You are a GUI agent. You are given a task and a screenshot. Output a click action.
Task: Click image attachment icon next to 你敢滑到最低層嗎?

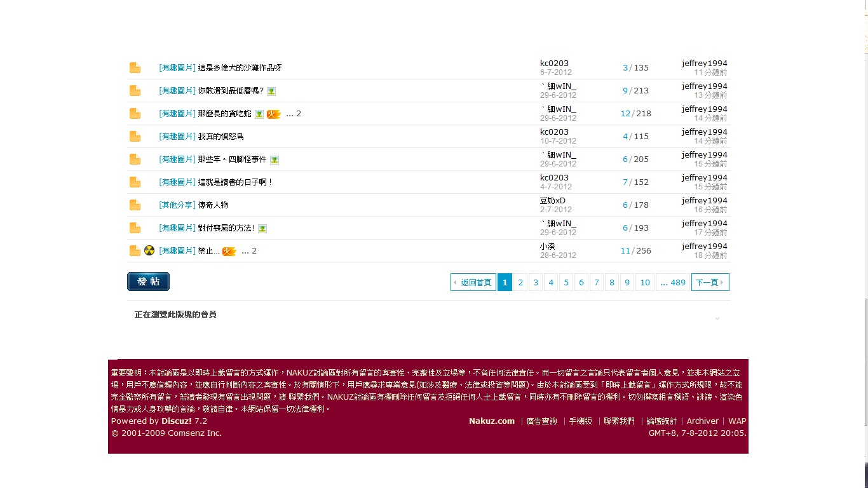pos(271,91)
